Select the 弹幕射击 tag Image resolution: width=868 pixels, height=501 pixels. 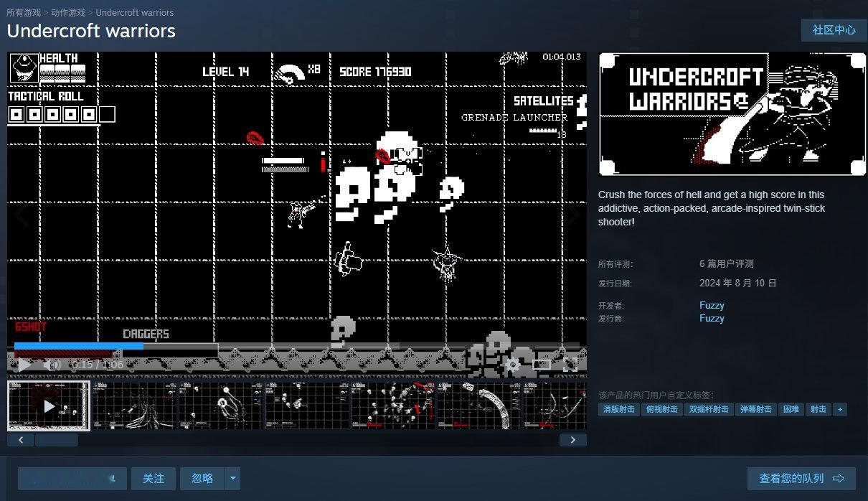click(756, 409)
